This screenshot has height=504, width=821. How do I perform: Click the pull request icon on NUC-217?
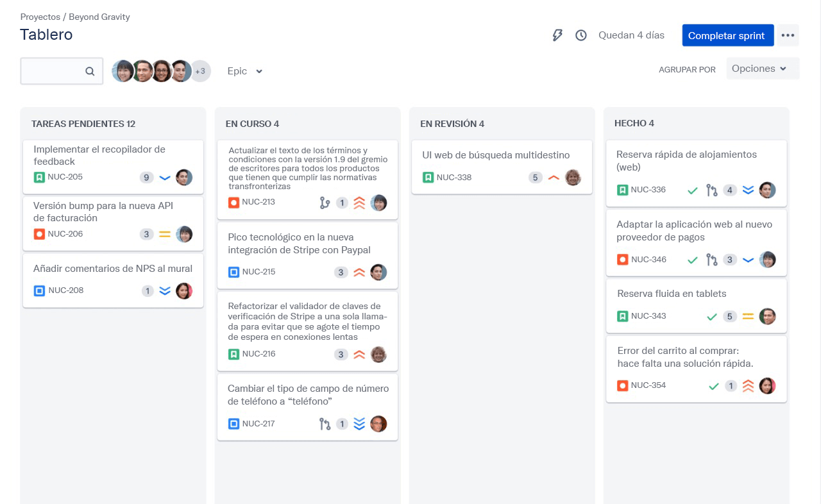pyautogui.click(x=325, y=424)
